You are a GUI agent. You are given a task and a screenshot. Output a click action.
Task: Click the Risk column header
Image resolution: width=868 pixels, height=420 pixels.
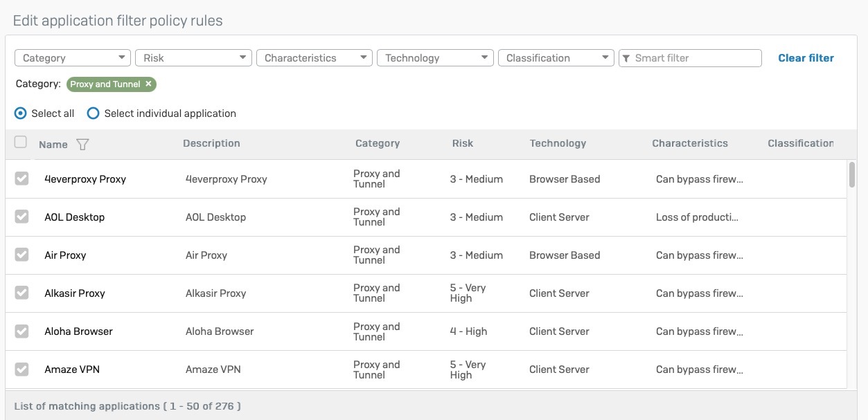click(462, 143)
